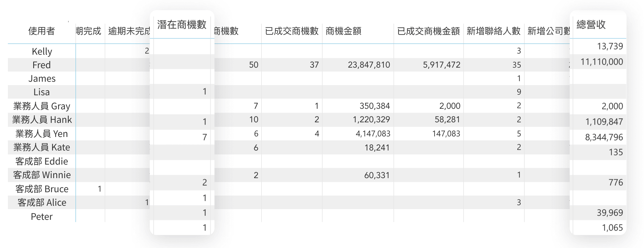The width and height of the screenshot is (644, 248).
Task: Click the 新增聯絡人數 column header
Action: point(494,31)
